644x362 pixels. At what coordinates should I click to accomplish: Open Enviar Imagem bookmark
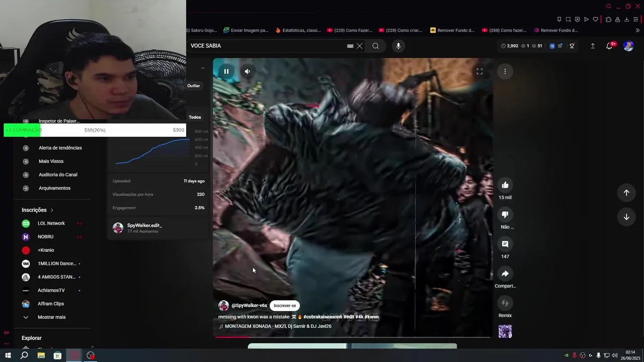pyautogui.click(x=246, y=30)
